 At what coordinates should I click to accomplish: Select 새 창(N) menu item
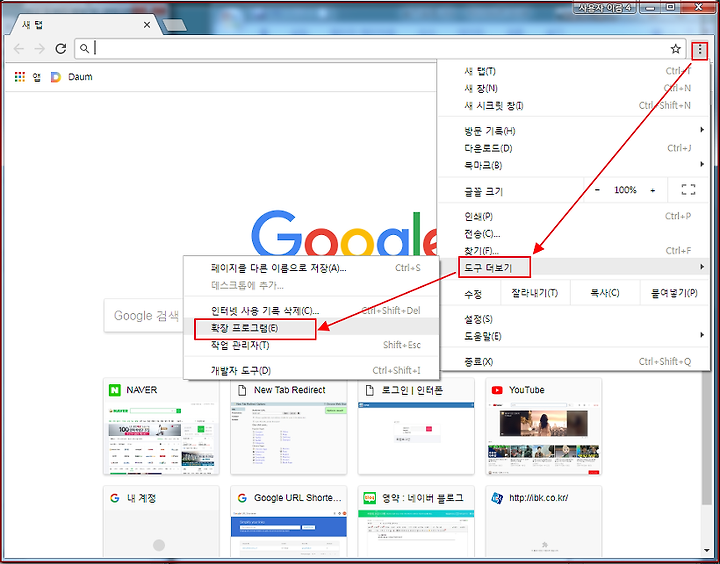[x=574, y=88]
